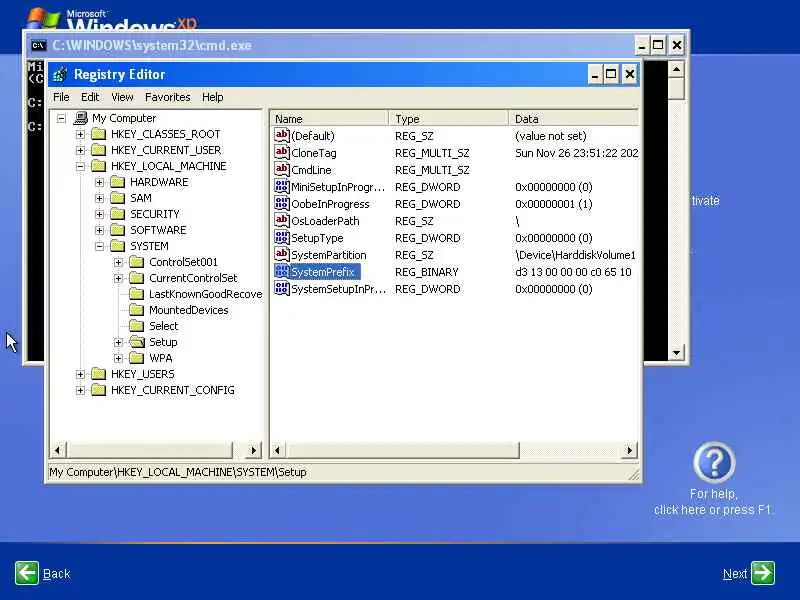Select the OsLoaderPath value
The width and height of the screenshot is (800, 600).
(325, 221)
